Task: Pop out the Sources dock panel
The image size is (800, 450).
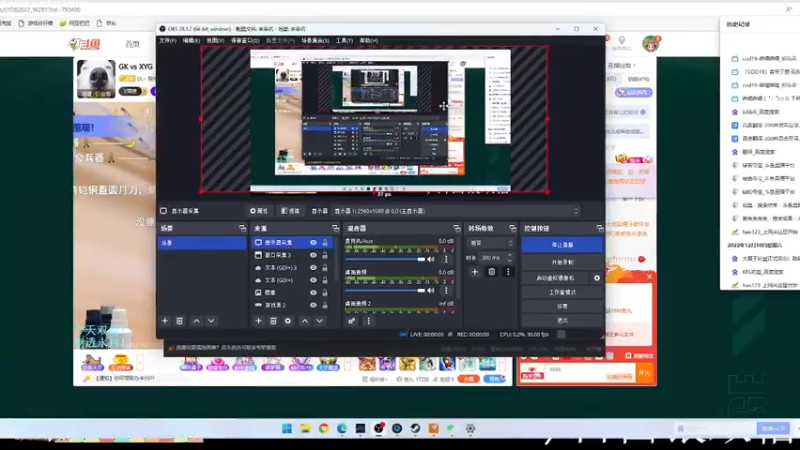Action: point(335,228)
